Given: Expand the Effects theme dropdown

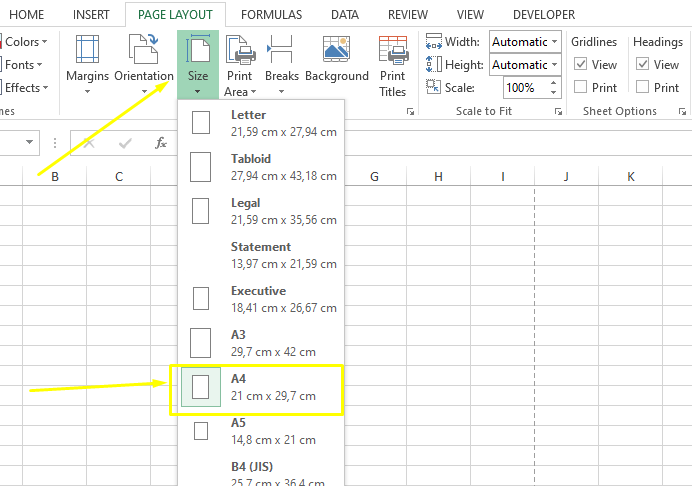Looking at the screenshot, I should [25, 87].
